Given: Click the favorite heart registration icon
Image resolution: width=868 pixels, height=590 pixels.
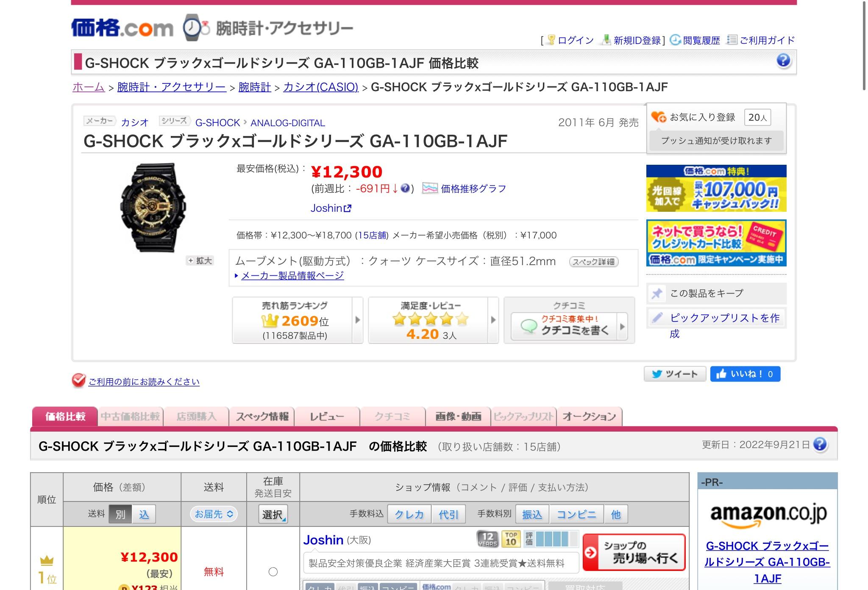Looking at the screenshot, I should (x=659, y=117).
